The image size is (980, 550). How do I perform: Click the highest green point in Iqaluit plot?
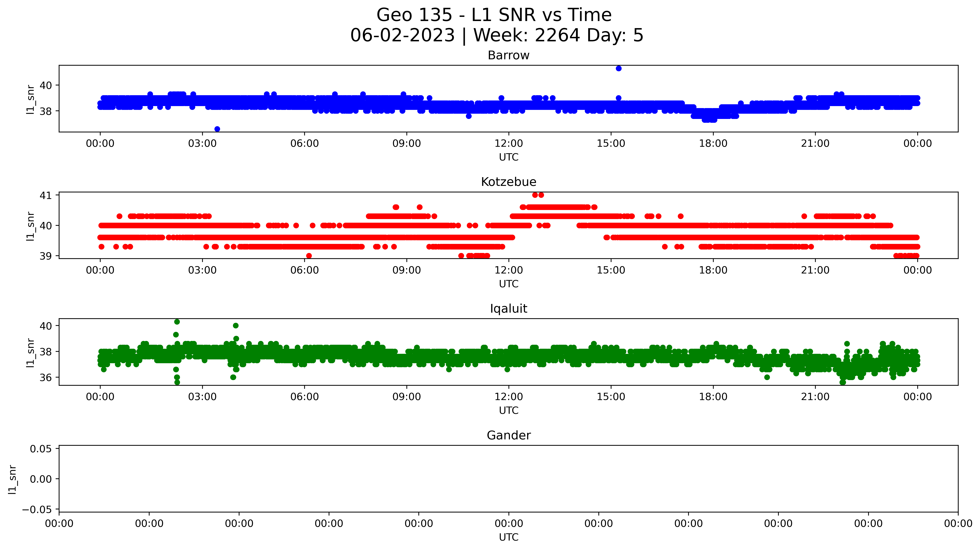tap(177, 322)
